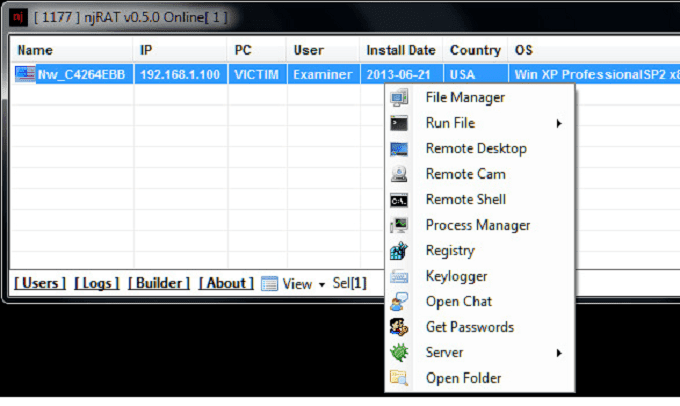Click the 2013-06-21 install date cell
This screenshot has width=680, height=406.
pos(402,75)
